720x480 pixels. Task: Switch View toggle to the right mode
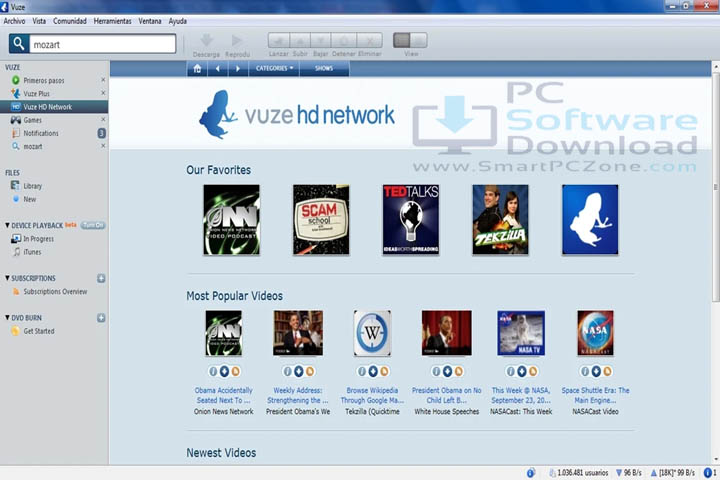(x=419, y=40)
